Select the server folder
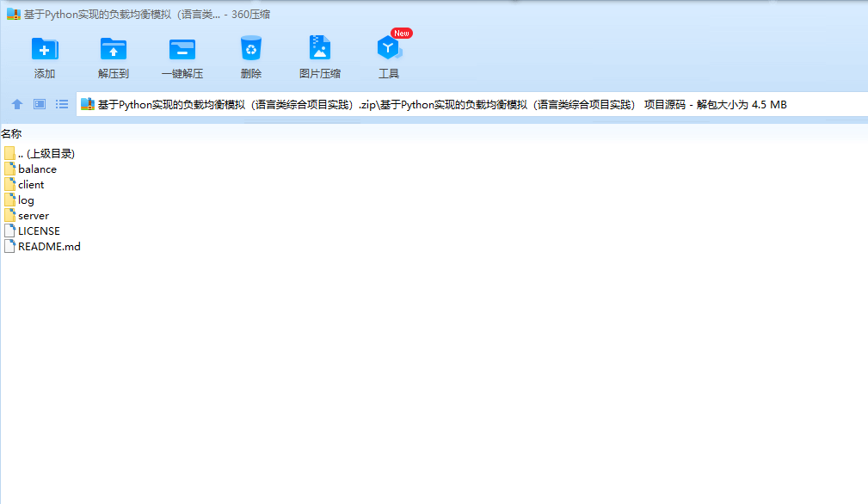Screen dimensions: 868x504 [27, 215]
